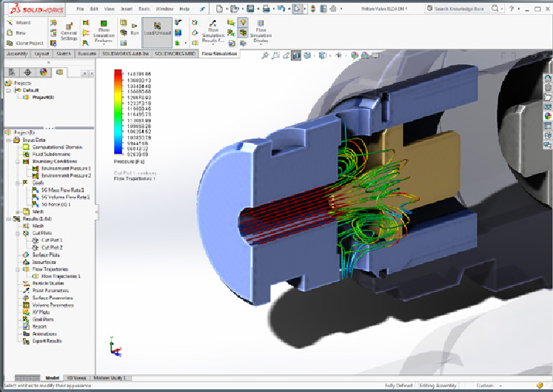Click the Animations icon

tap(26, 334)
